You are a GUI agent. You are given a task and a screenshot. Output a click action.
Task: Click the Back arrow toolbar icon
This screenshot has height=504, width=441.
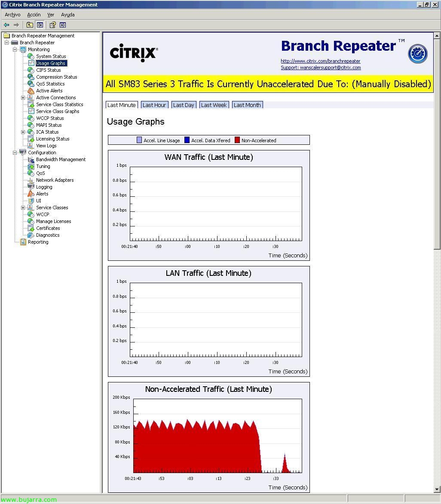6,25
